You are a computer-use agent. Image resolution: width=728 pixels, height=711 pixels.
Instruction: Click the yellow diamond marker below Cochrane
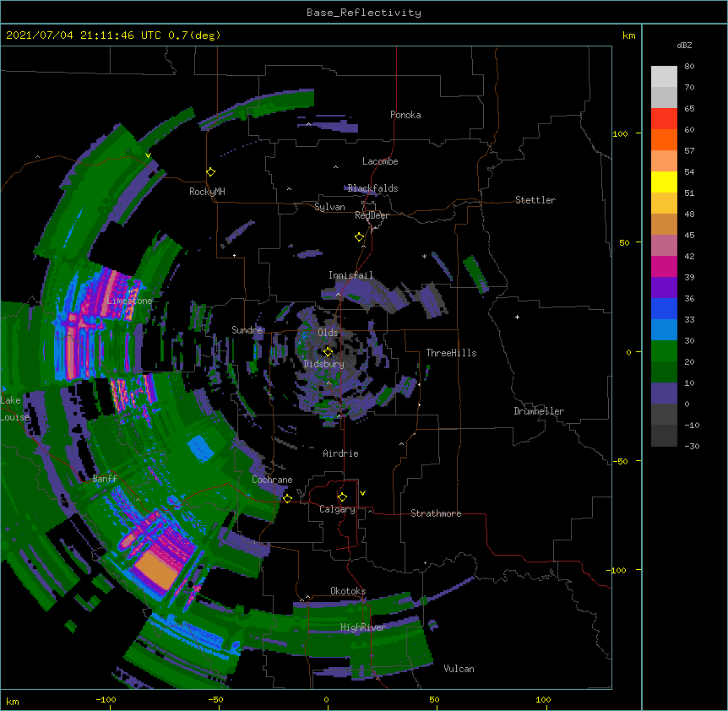tap(287, 498)
